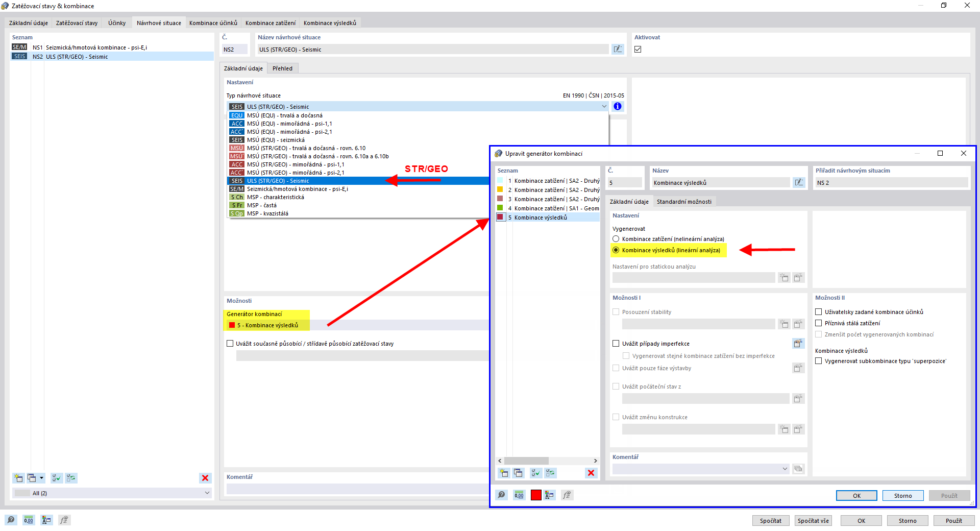Create new static analysis settings icon
The image size is (980, 531).
click(x=784, y=277)
